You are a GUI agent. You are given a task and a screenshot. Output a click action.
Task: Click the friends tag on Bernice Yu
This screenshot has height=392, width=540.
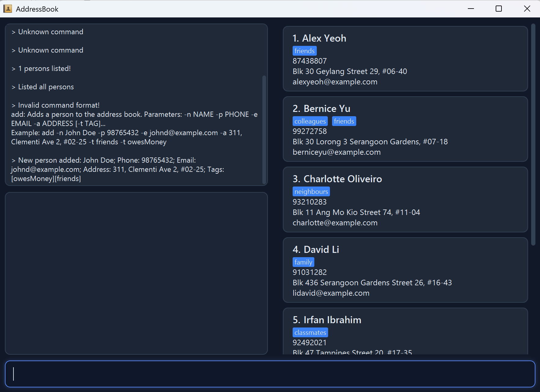tap(344, 121)
